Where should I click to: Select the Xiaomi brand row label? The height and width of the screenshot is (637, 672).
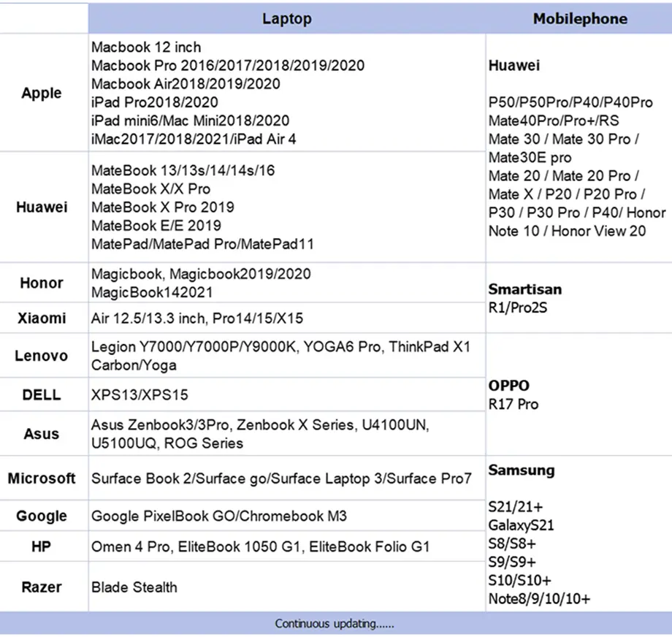(x=42, y=318)
